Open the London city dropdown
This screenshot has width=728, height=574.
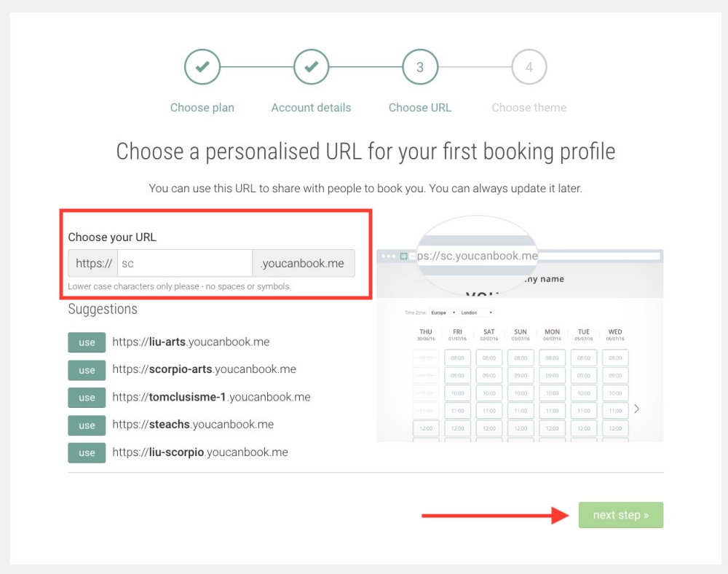(x=477, y=312)
